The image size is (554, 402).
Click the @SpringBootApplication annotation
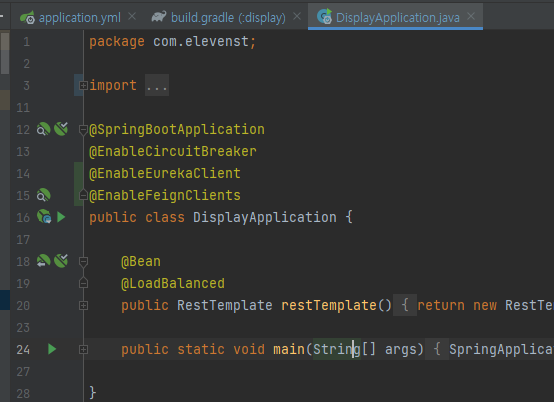pos(177,130)
